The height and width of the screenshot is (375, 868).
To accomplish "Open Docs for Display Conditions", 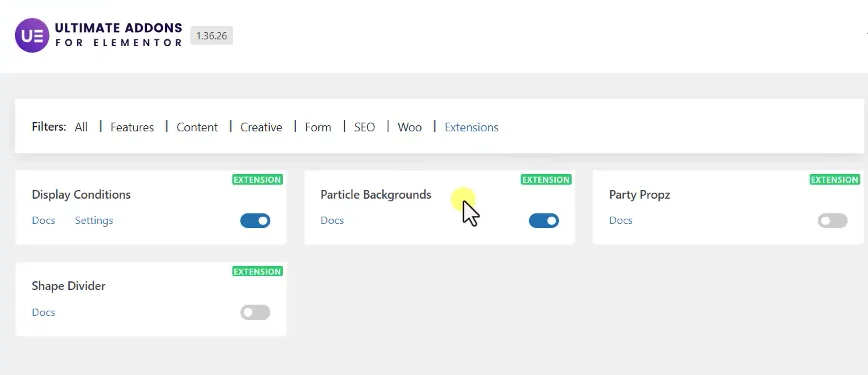I will (44, 220).
